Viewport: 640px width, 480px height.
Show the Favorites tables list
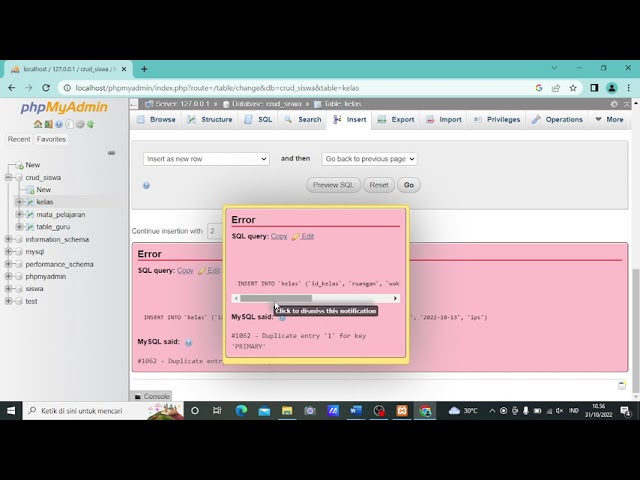(x=51, y=139)
